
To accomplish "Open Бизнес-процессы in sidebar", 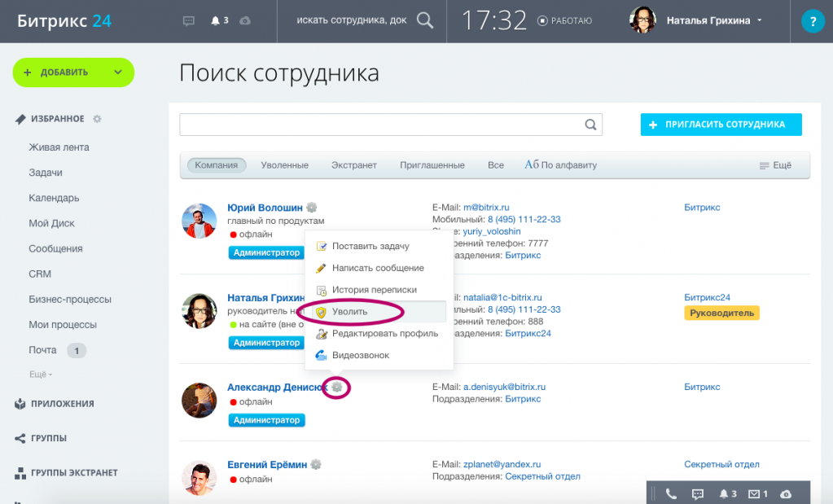I will tap(69, 300).
